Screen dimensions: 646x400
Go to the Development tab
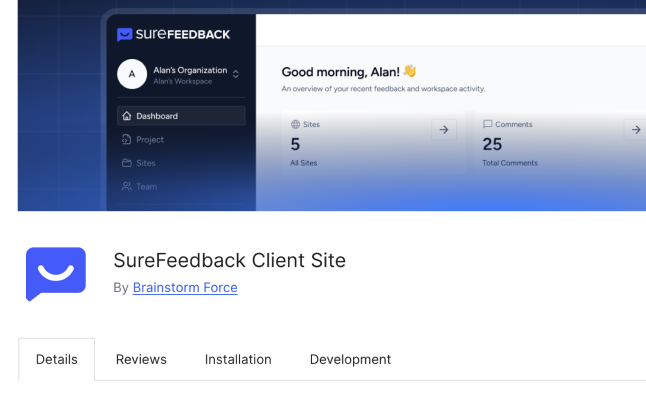tap(350, 359)
